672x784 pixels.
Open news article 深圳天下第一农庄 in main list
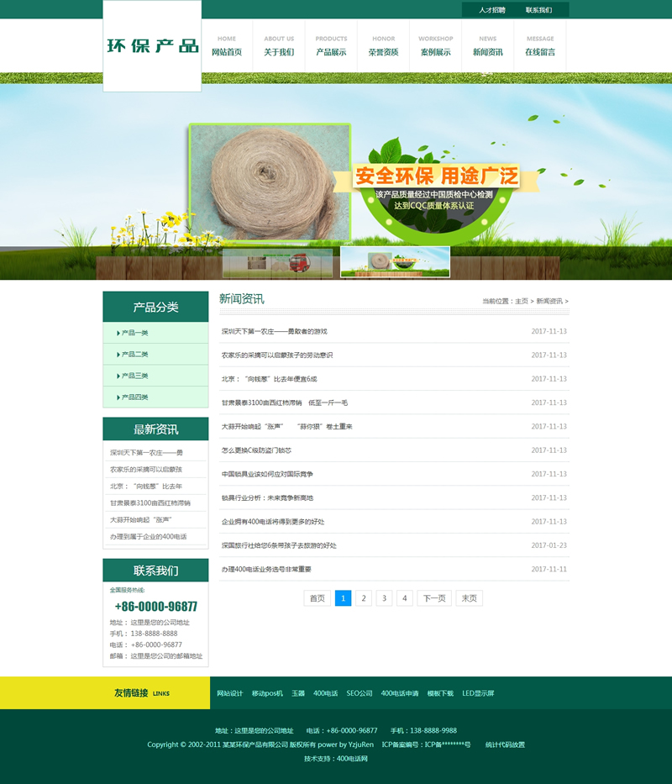275,331
